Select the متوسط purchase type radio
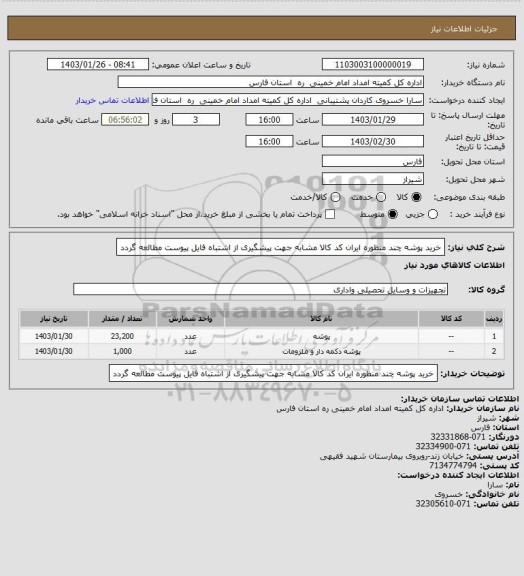Image resolution: width=524 pixels, height=576 pixels. click(392, 215)
